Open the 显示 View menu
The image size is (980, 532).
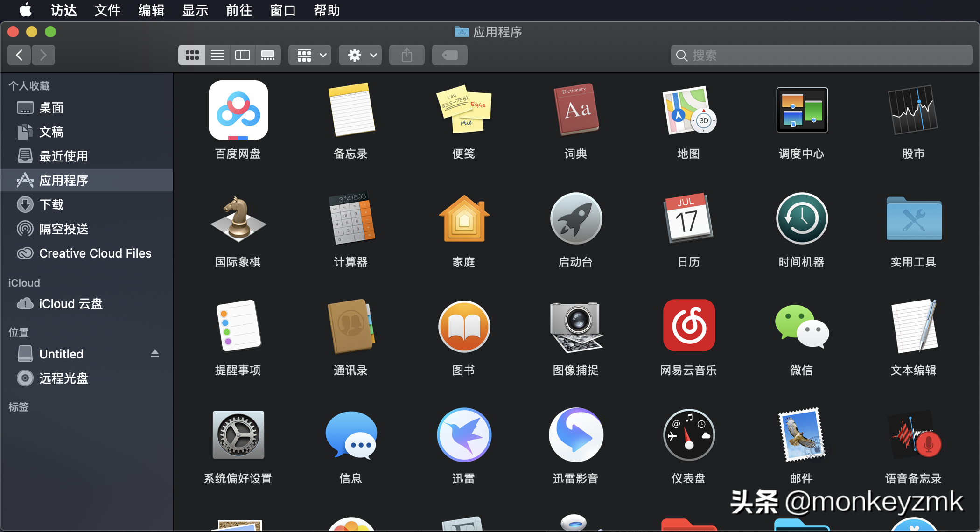coord(195,10)
